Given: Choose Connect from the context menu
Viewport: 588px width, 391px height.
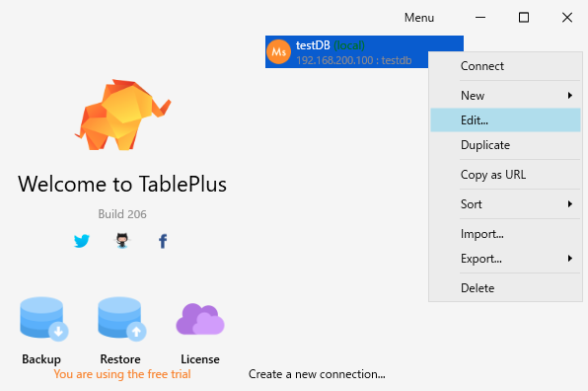Looking at the screenshot, I should click(x=505, y=66).
